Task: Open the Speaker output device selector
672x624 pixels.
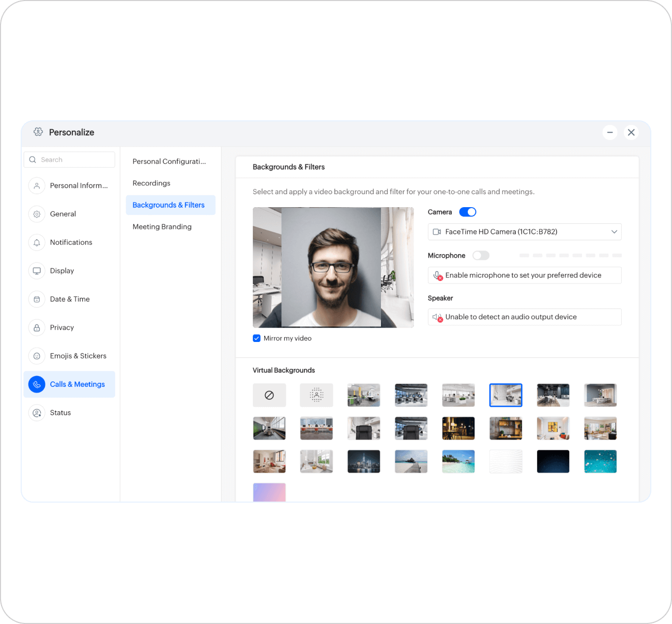Action: coord(525,317)
